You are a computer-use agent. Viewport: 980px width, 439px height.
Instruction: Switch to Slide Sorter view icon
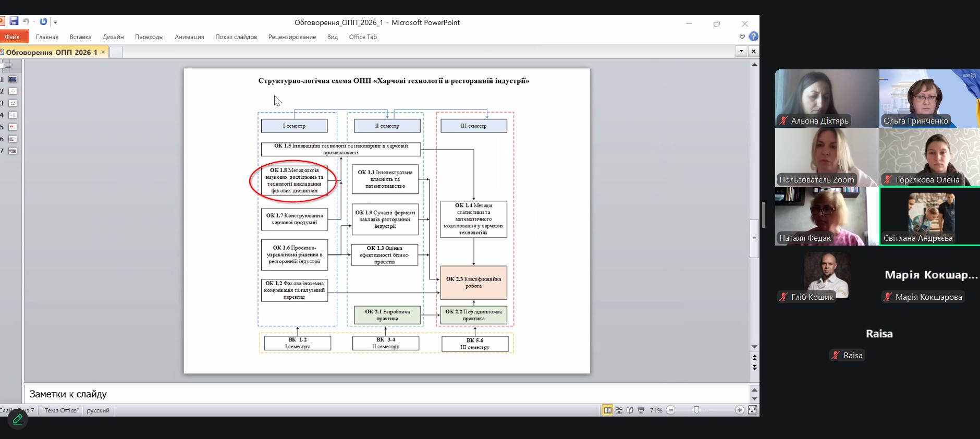pos(619,410)
